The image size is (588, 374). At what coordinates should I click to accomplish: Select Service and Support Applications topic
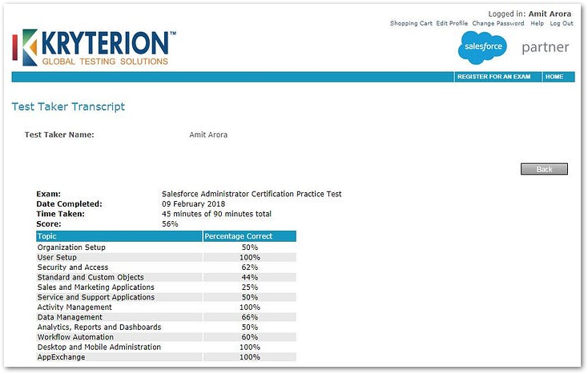point(96,297)
